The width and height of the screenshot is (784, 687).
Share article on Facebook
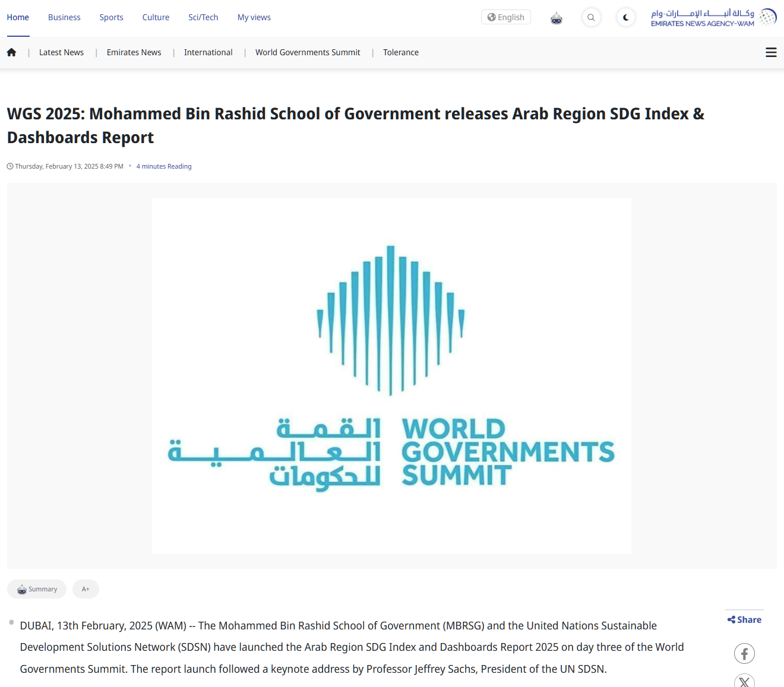tap(744, 653)
